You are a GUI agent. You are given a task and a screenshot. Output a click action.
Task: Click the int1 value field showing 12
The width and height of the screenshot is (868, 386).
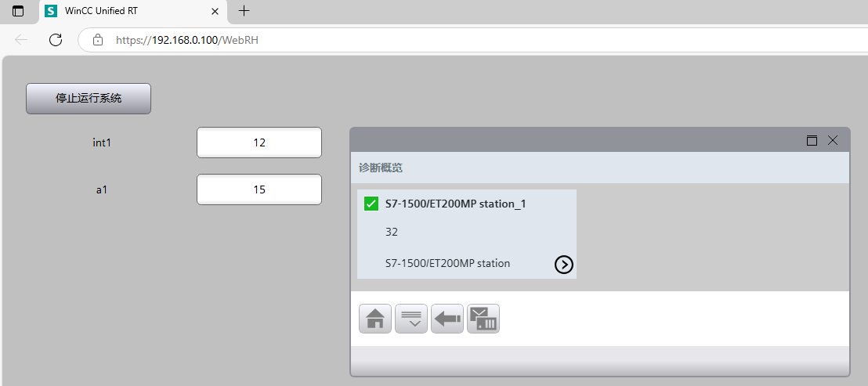point(259,142)
